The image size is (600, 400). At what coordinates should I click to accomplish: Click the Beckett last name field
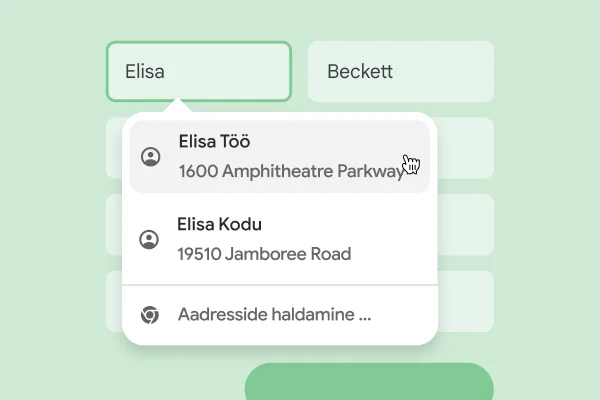click(x=400, y=71)
